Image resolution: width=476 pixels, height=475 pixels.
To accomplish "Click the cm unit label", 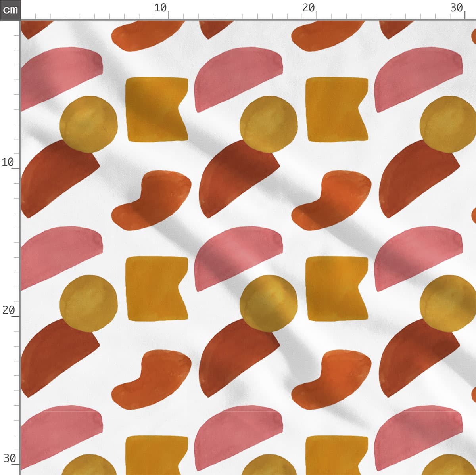I will click(x=10, y=10).
